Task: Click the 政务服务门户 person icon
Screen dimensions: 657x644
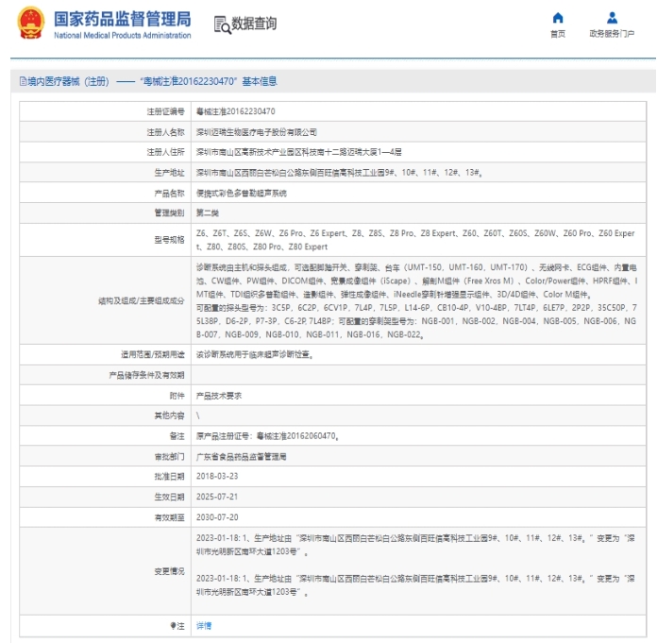Action: tap(612, 18)
